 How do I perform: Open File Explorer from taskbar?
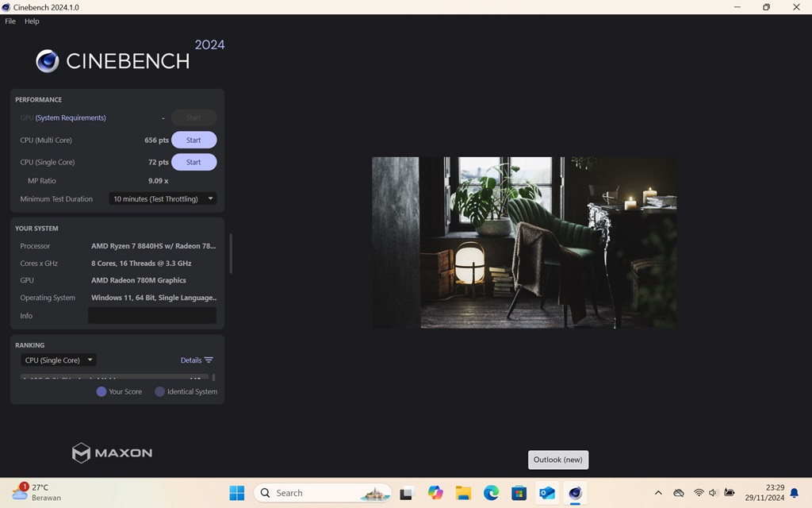[x=463, y=493]
